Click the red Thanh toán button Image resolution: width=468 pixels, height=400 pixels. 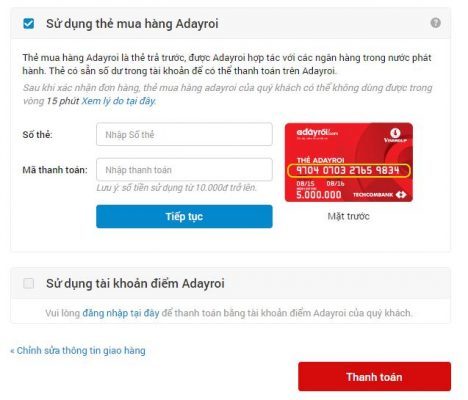pyautogui.click(x=374, y=377)
